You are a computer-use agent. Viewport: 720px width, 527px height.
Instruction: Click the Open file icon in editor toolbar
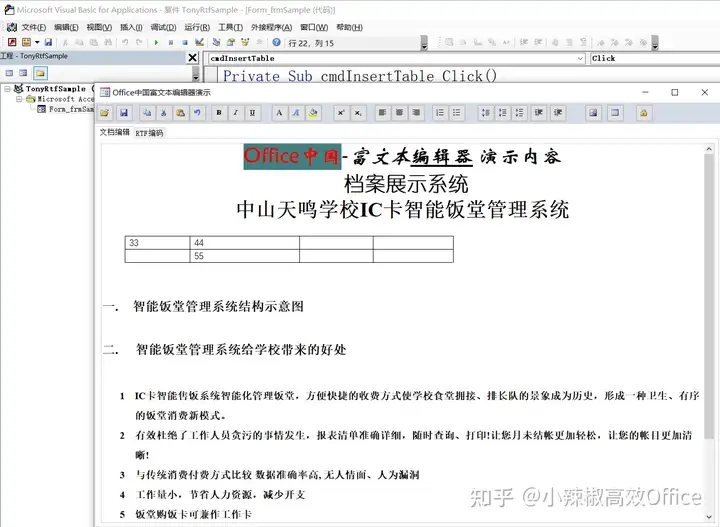pyautogui.click(x=105, y=113)
